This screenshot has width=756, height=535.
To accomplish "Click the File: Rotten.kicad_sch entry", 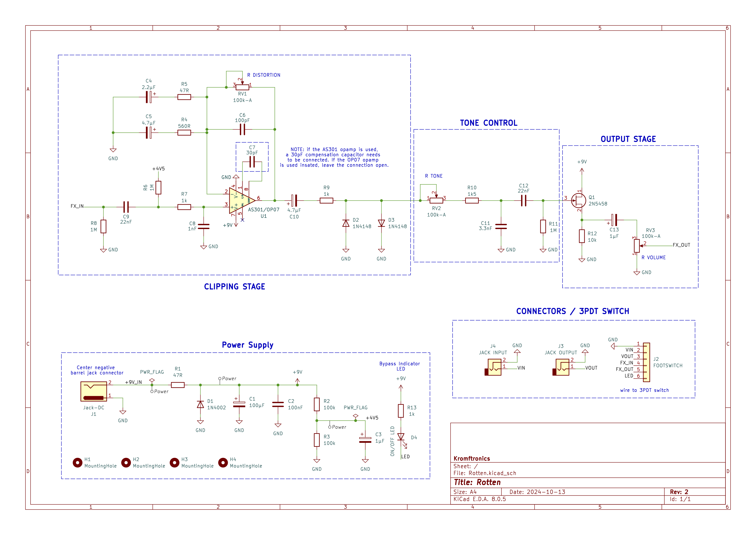I will [485, 473].
